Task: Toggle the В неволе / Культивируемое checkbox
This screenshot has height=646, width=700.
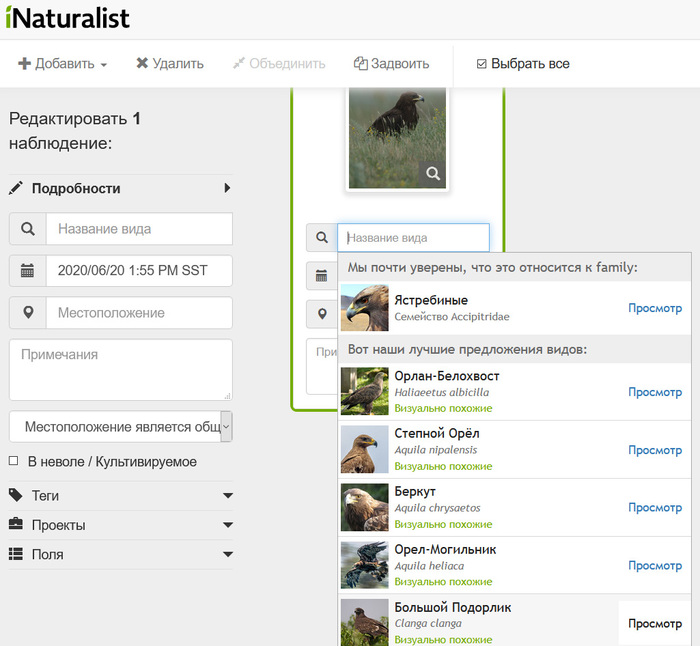Action: (13, 461)
